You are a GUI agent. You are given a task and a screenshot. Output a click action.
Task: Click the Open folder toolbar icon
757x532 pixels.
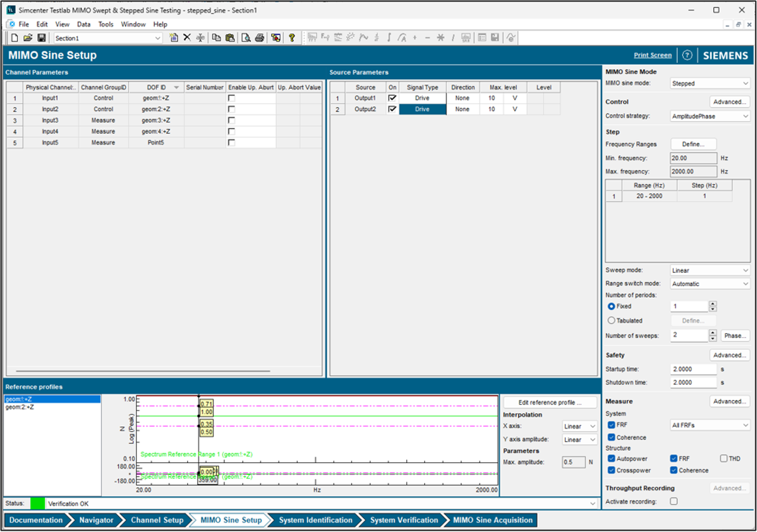point(28,38)
